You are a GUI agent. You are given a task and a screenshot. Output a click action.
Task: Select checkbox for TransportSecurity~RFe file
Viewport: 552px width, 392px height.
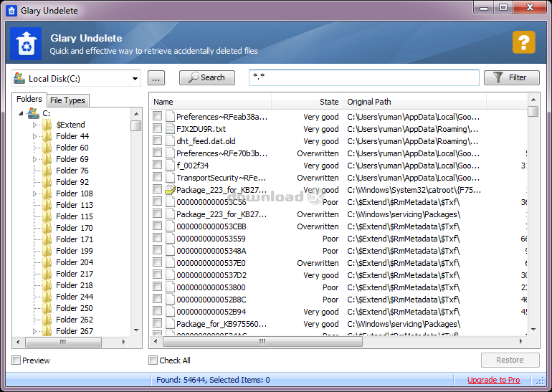158,177
